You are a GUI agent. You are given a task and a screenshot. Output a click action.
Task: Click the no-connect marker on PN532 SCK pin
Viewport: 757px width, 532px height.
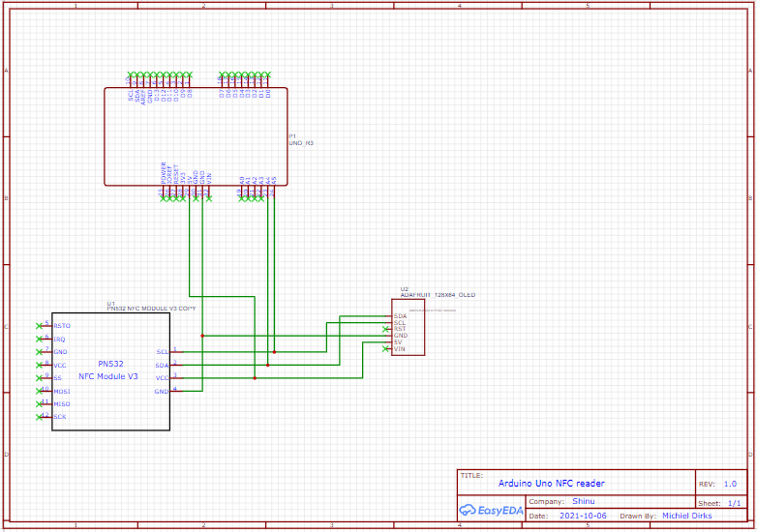pos(40,417)
